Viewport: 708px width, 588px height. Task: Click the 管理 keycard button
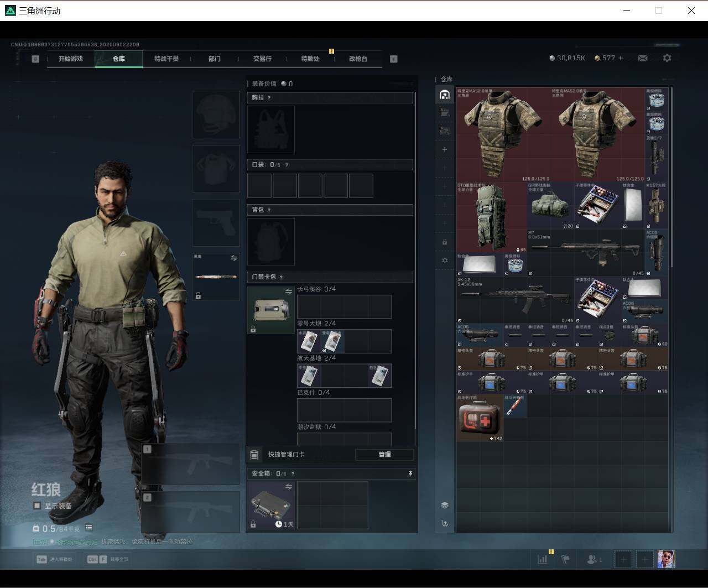pos(384,454)
